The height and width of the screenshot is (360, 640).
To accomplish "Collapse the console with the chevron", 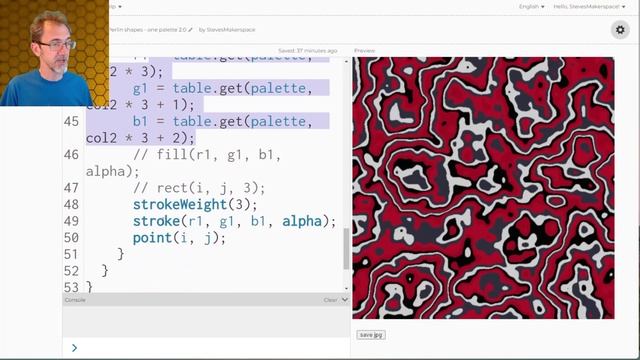I will click(344, 300).
